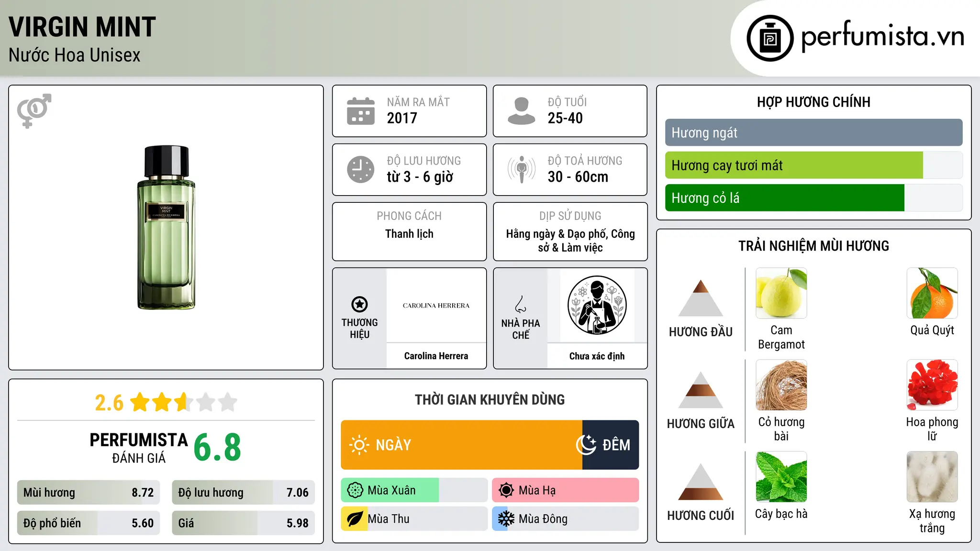This screenshot has height=551, width=980.
Task: Click the sun icon in the Ngày bar
Action: tap(359, 445)
